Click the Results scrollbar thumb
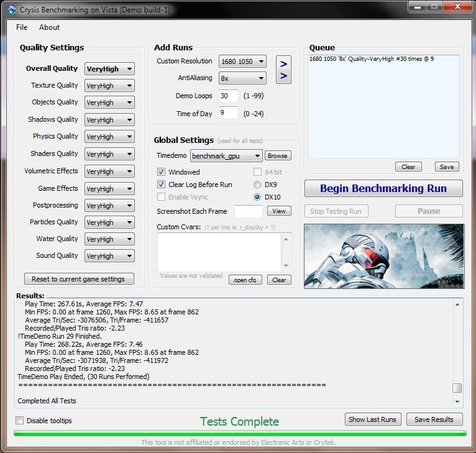Screen dimensions: 476x453 click(457, 388)
